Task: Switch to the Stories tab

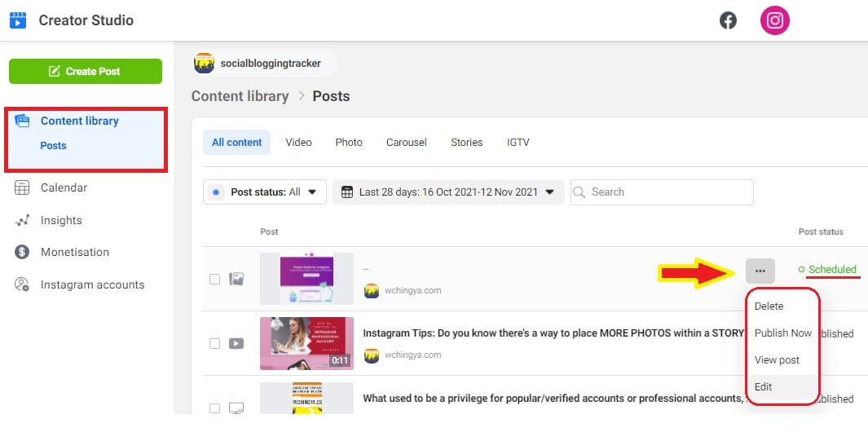Action: coord(467,143)
